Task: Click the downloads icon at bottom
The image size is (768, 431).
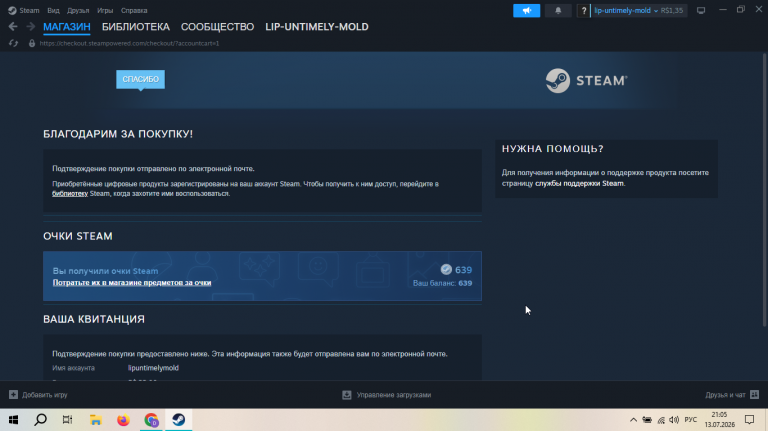Action: [347, 395]
